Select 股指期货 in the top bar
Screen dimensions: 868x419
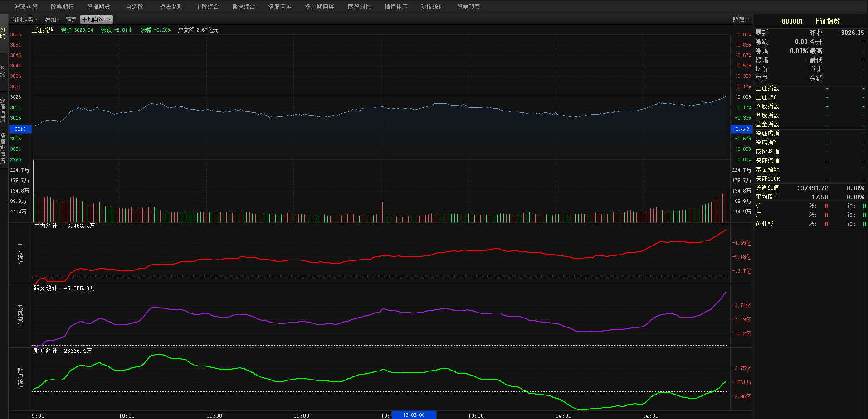tap(98, 6)
